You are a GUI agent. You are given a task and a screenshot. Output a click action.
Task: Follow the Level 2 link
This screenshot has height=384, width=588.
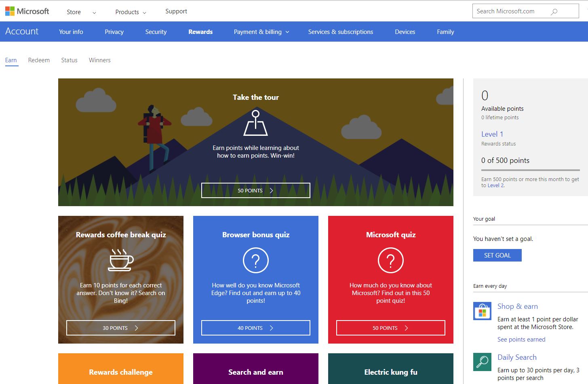coord(496,186)
